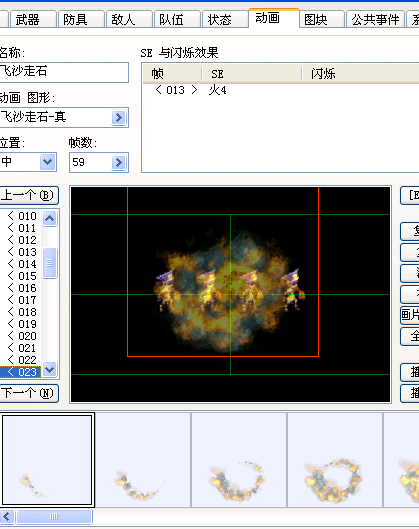Select the second animation cell thumbnail
Screen dimensions: 419x529
pyautogui.click(x=143, y=460)
